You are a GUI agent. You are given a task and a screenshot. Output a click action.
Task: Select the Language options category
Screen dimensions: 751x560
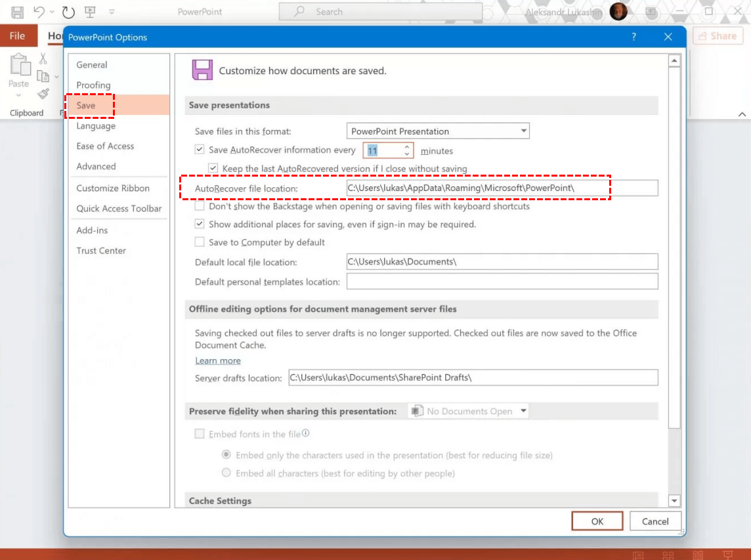(119, 125)
